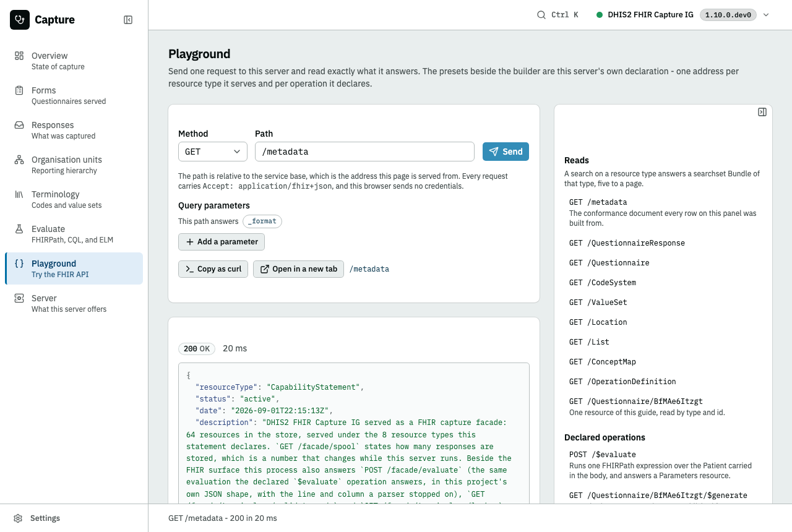Click the JSON response body area

click(354, 433)
